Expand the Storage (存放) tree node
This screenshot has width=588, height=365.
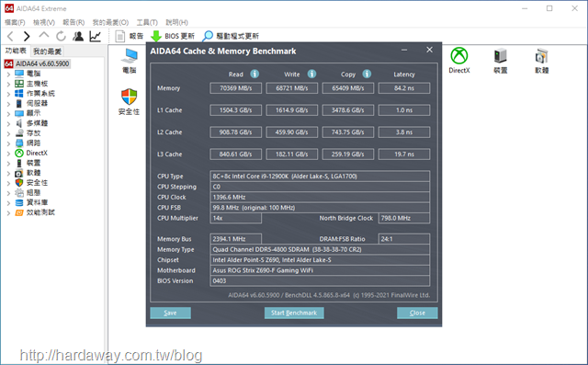(8, 133)
